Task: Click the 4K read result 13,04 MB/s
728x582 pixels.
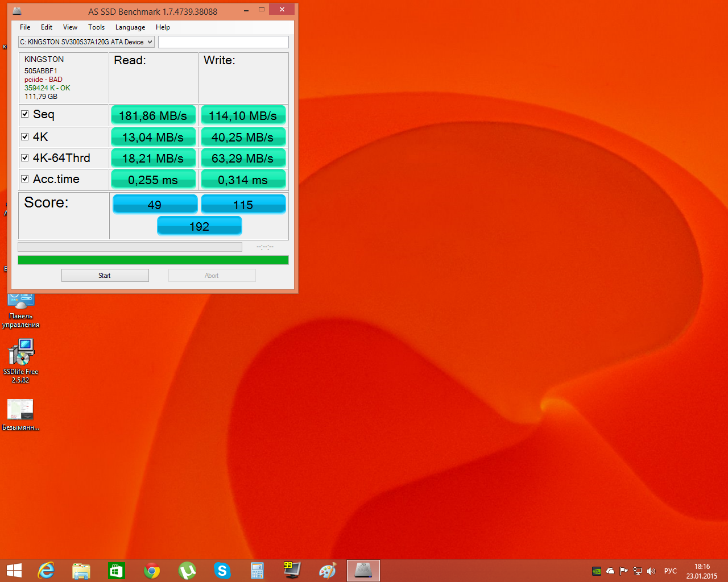Action: tap(154, 137)
